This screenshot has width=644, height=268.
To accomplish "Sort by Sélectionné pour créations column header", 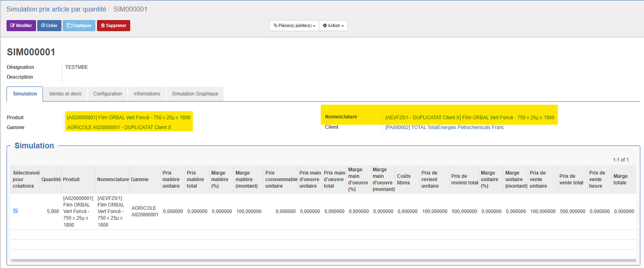I will tap(25, 179).
